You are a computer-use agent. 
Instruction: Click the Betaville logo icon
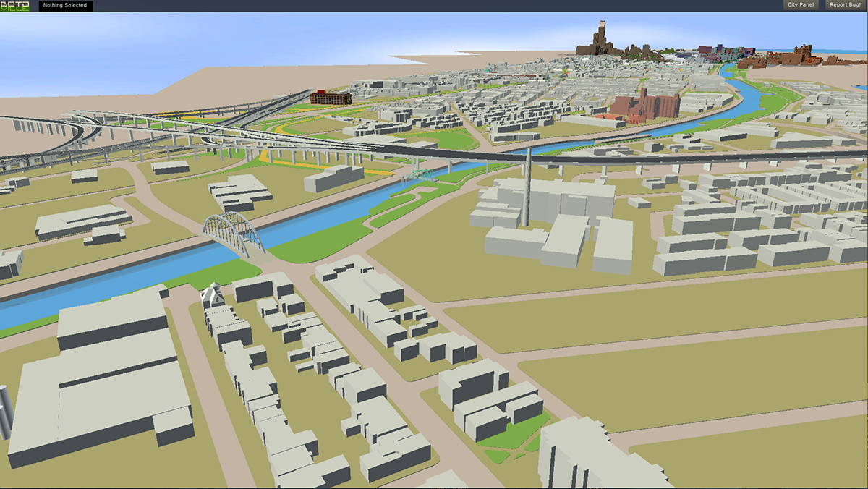[14, 6]
